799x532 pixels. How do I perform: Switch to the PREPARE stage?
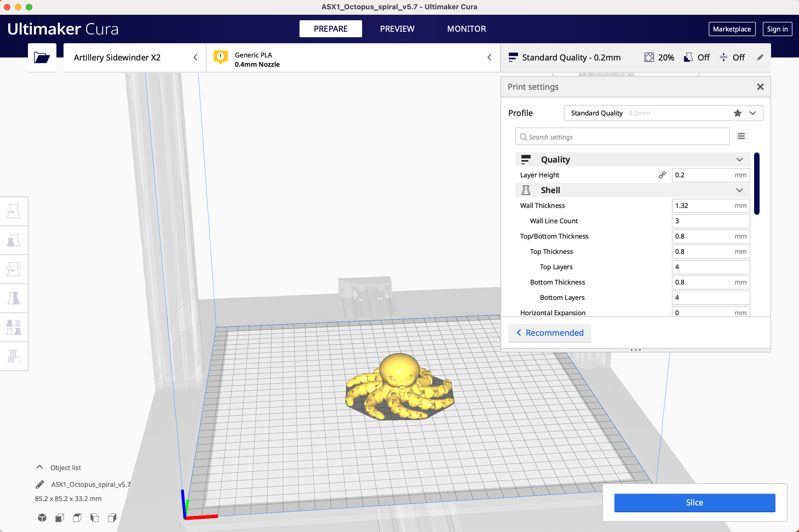click(330, 29)
